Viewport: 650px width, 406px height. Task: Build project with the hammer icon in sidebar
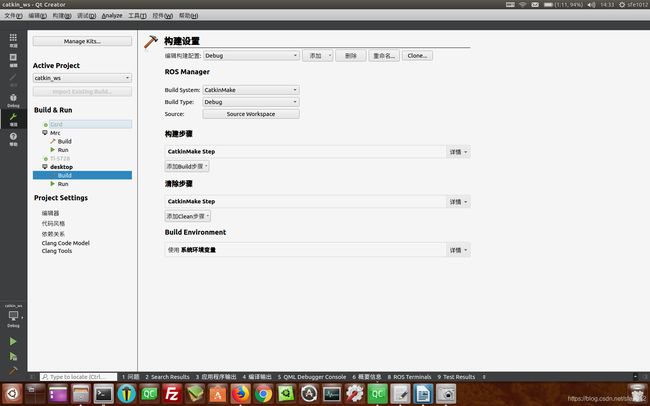click(x=13, y=370)
